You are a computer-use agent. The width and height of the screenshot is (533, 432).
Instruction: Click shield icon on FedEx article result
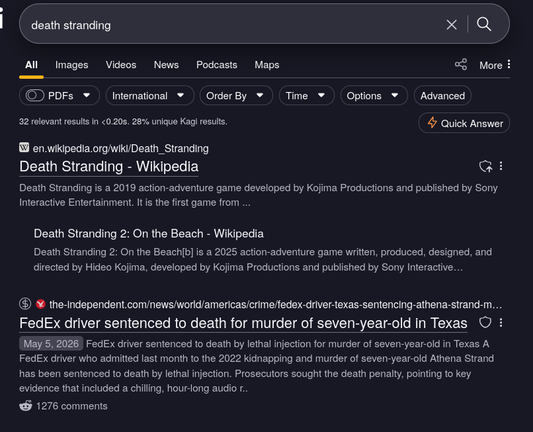tap(485, 322)
